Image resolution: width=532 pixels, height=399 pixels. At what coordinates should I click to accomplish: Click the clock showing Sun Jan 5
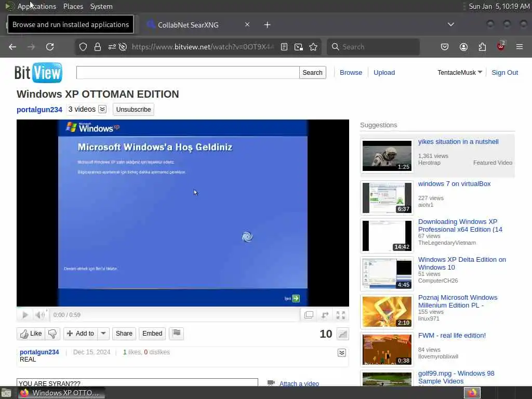pos(499,6)
